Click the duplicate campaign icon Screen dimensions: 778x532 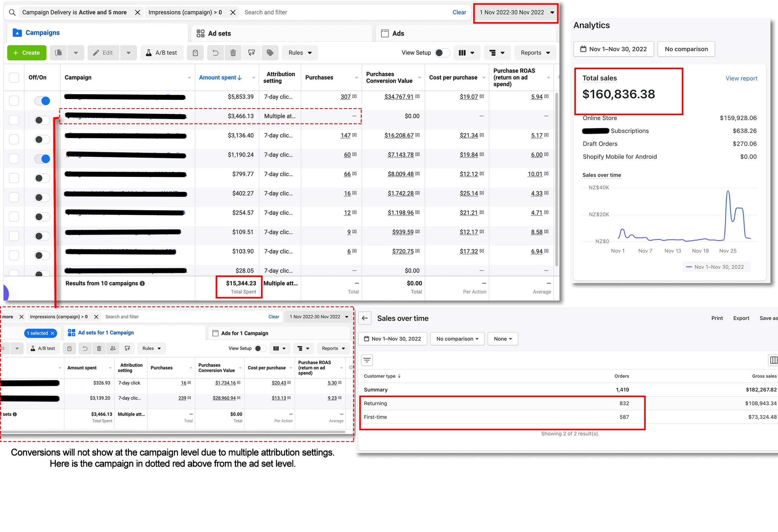59,52
